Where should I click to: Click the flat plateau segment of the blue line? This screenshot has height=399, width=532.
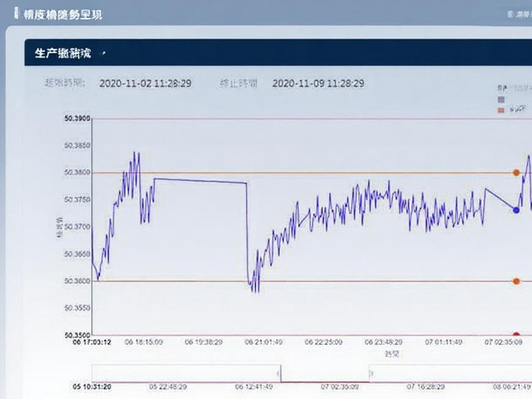pos(200,181)
